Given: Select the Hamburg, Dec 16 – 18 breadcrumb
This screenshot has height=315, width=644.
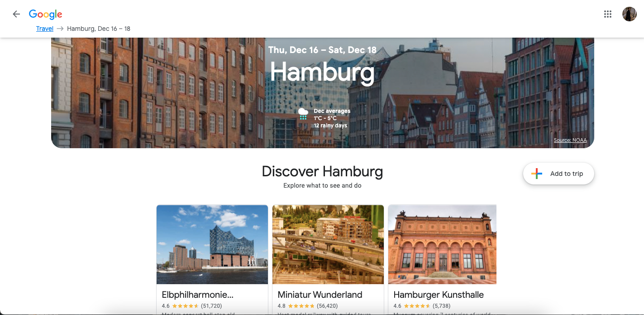Looking at the screenshot, I should pyautogui.click(x=99, y=29).
